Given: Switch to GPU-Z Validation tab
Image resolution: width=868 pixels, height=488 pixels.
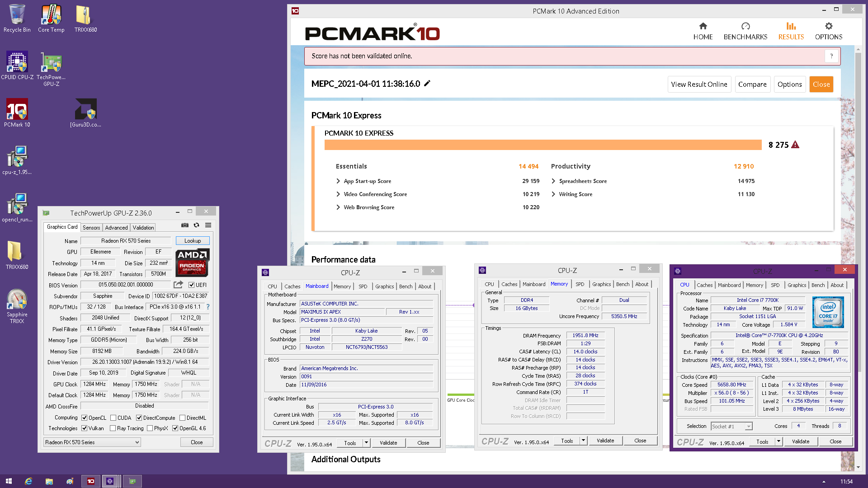Looking at the screenshot, I should 143,227.
